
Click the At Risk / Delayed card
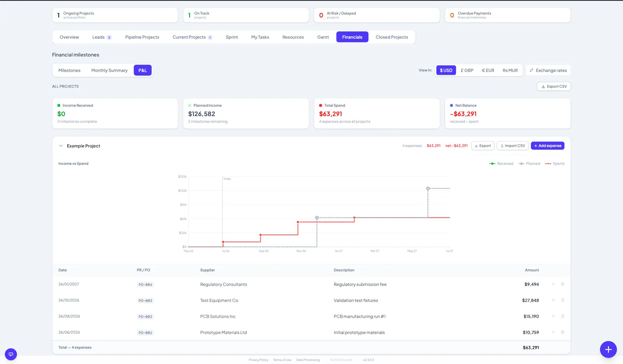coord(377,15)
